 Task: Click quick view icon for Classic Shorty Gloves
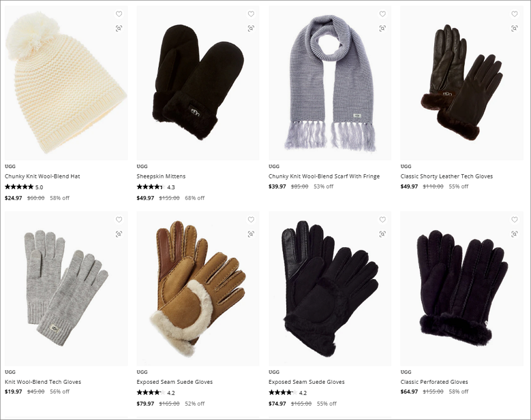click(514, 29)
